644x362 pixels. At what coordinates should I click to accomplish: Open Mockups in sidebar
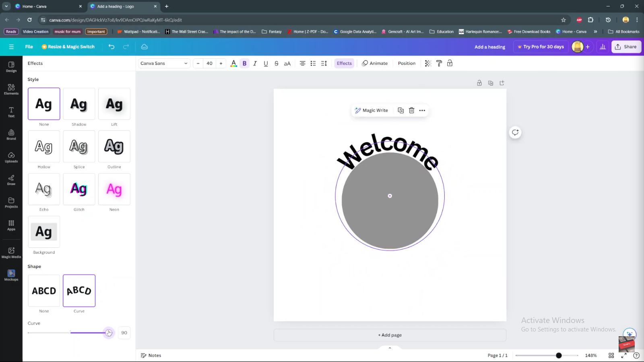(11, 276)
